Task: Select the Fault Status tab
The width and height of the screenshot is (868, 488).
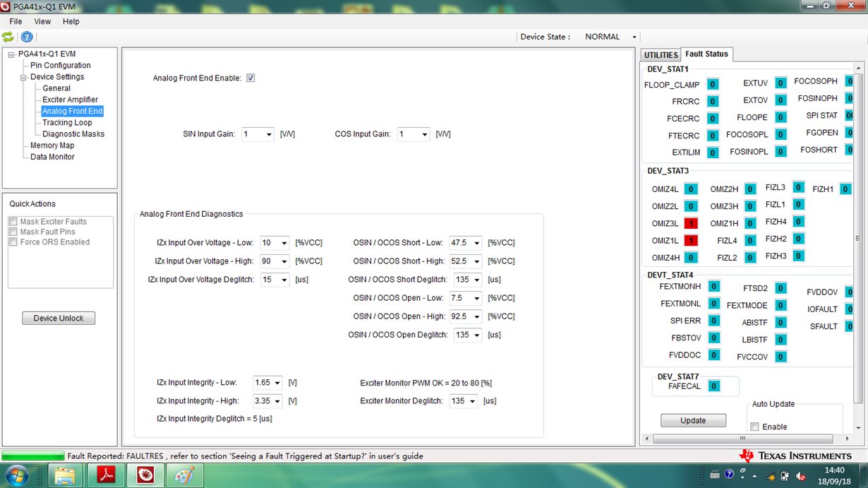Action: click(706, 54)
